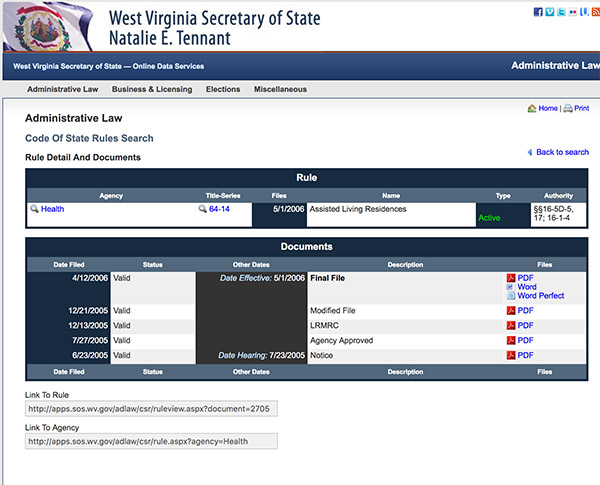
Task: Click the Final File description
Action: 328,278
